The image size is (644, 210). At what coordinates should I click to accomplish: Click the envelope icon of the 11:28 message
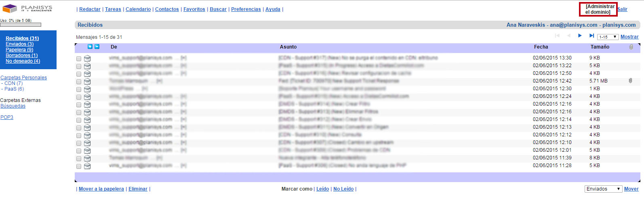[87, 166]
